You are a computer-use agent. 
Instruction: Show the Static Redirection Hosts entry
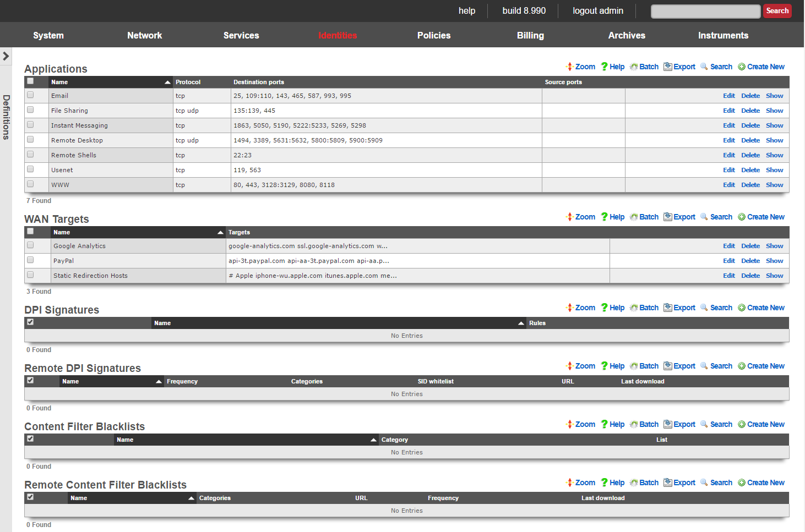point(774,276)
